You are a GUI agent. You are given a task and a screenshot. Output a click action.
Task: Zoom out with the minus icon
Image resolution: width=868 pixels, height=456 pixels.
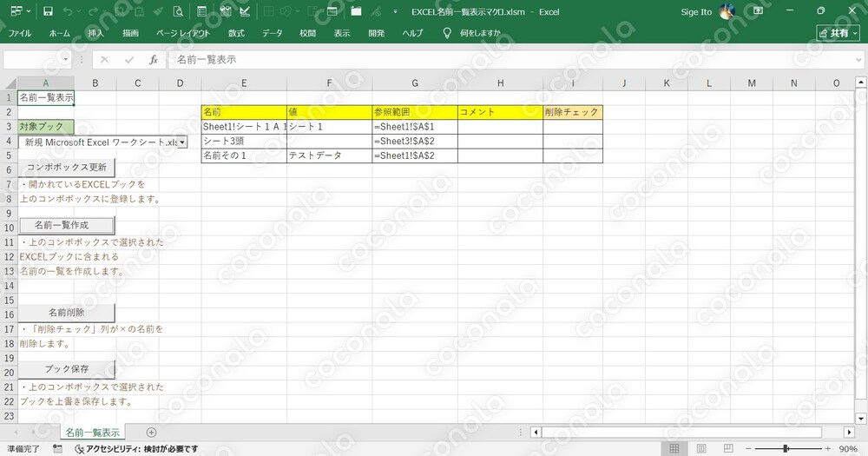coord(748,449)
